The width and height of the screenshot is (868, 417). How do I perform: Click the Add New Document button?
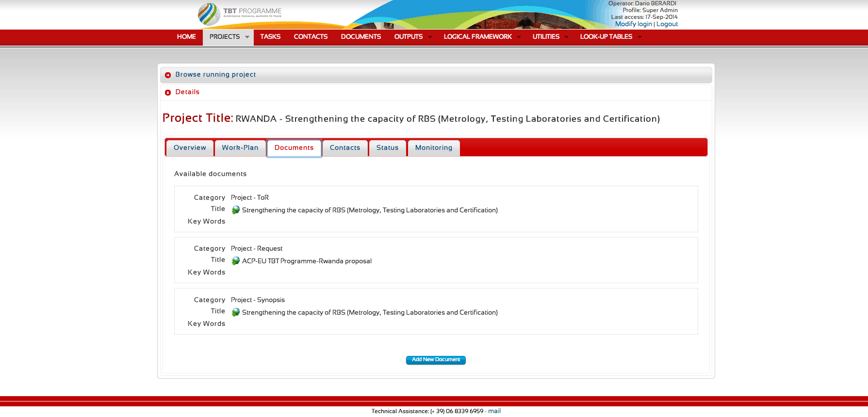tap(436, 360)
